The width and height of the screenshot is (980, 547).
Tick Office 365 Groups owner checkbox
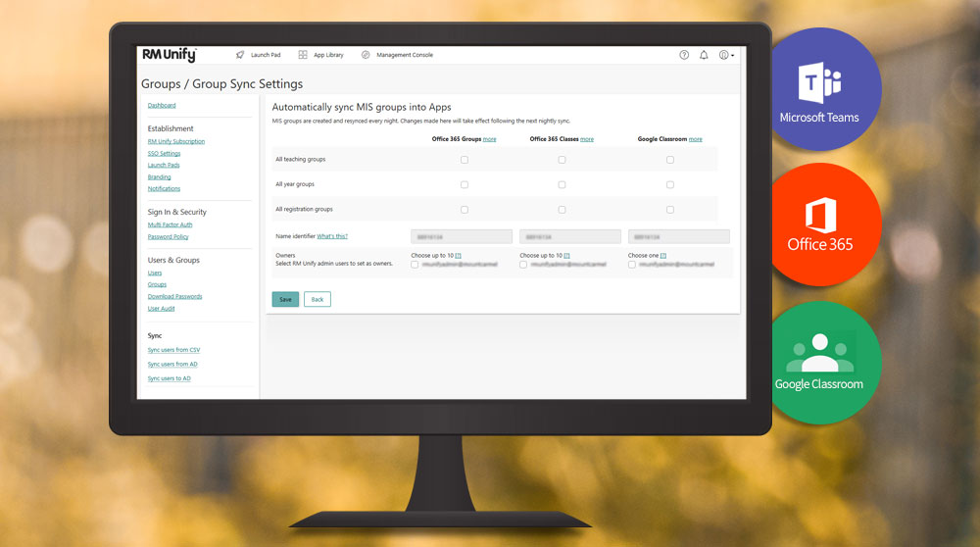(x=415, y=265)
